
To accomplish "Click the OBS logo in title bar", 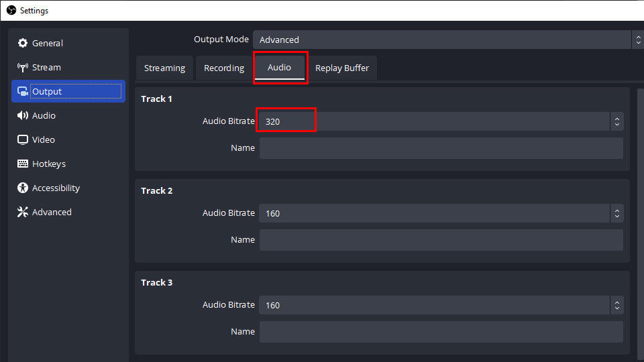I will pyautogui.click(x=11, y=10).
